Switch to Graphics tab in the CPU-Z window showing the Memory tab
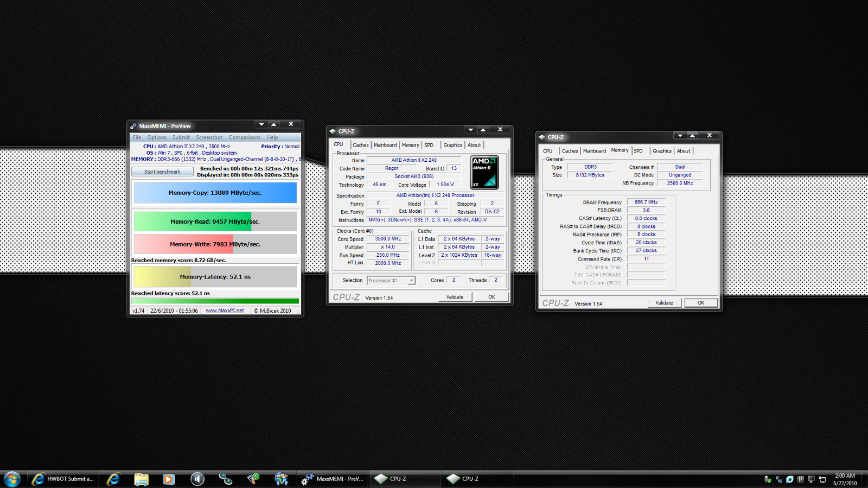The image size is (868, 488). (x=662, y=151)
